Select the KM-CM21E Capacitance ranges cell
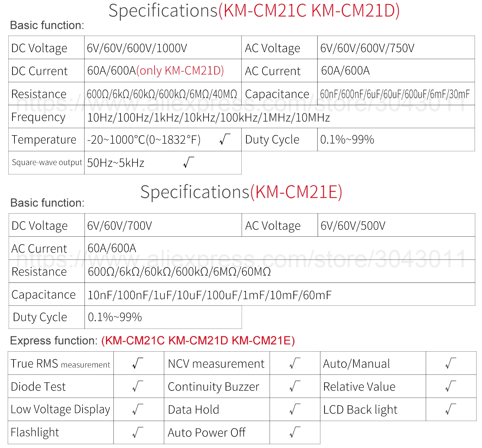 tap(280, 294)
